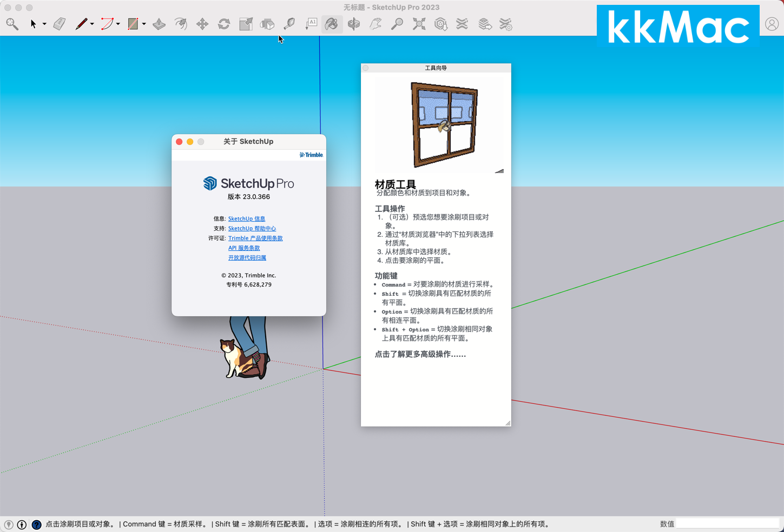This screenshot has width=784, height=532.
Task: Click the credits person status icon
Action: pos(22,524)
